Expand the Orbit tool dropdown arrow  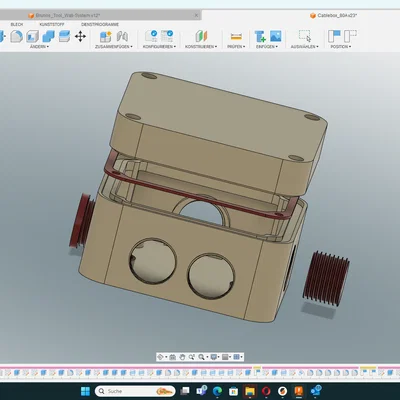[166, 357]
